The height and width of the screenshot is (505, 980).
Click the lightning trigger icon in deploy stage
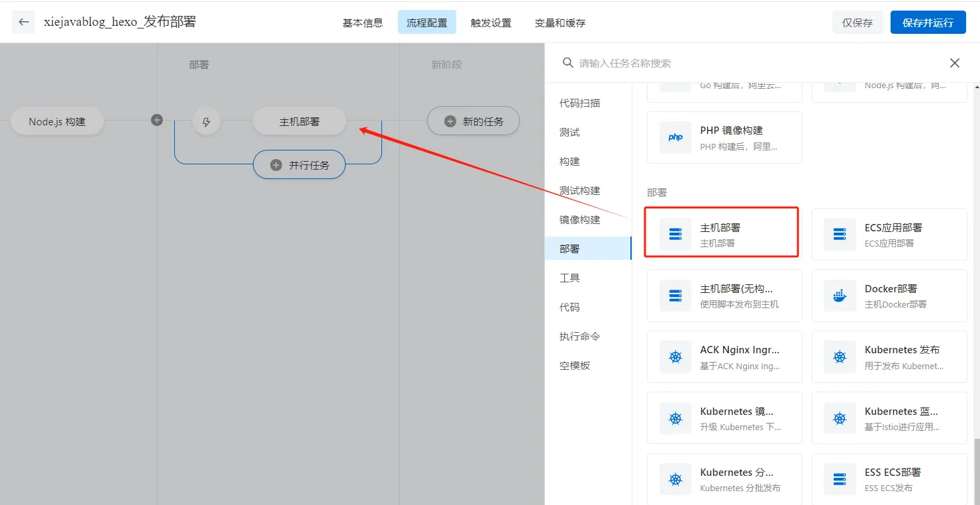coord(206,122)
